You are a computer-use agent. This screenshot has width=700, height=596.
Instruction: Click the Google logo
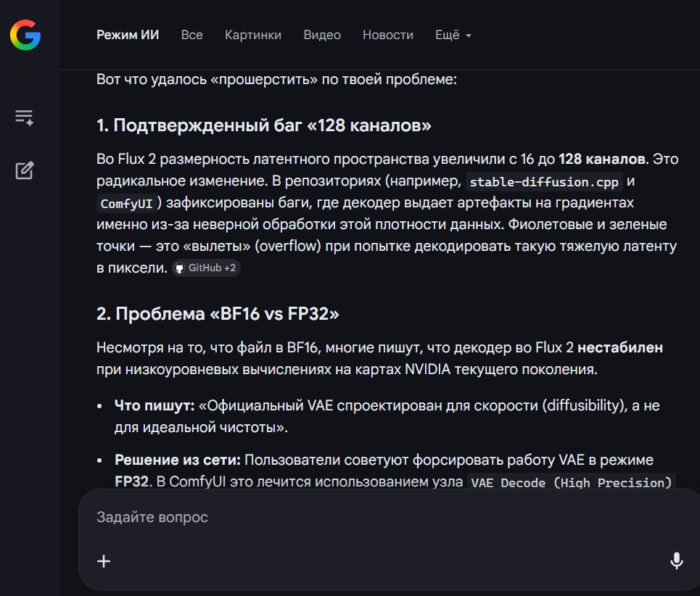[25, 35]
